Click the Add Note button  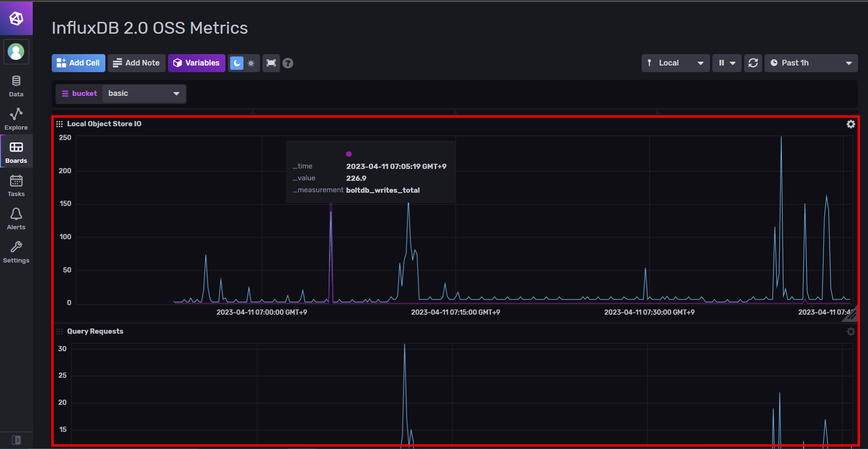[137, 63]
